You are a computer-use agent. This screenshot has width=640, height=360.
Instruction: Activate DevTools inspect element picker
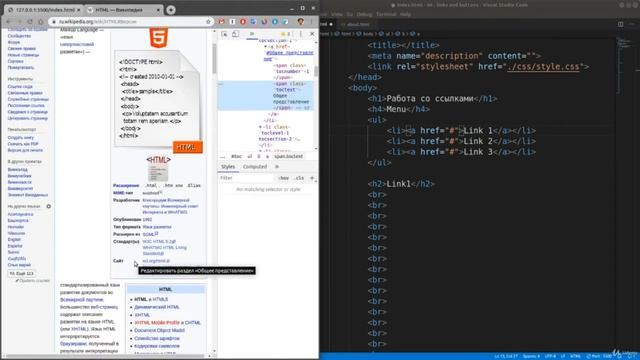pos(224,34)
